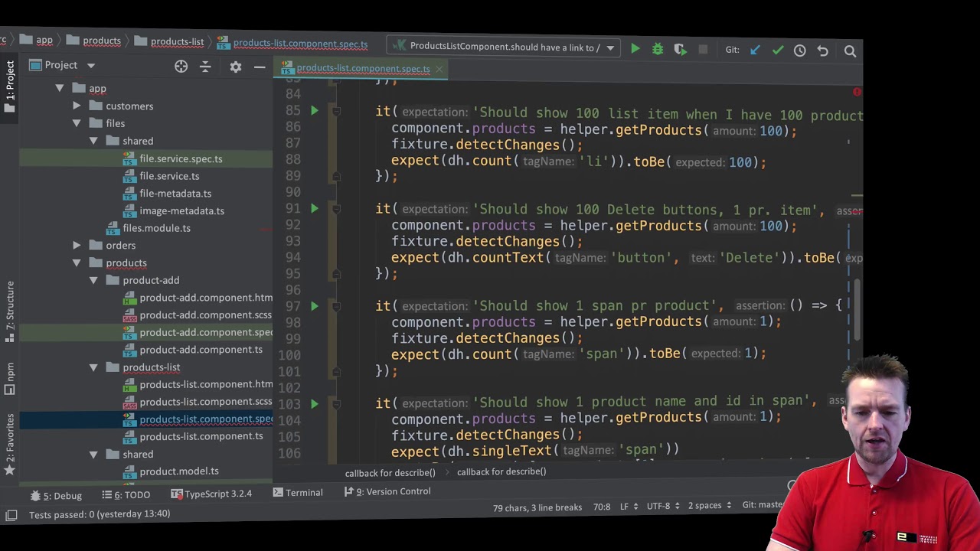Open the 5: Debug tool window
980x551 pixels.
[x=56, y=496]
